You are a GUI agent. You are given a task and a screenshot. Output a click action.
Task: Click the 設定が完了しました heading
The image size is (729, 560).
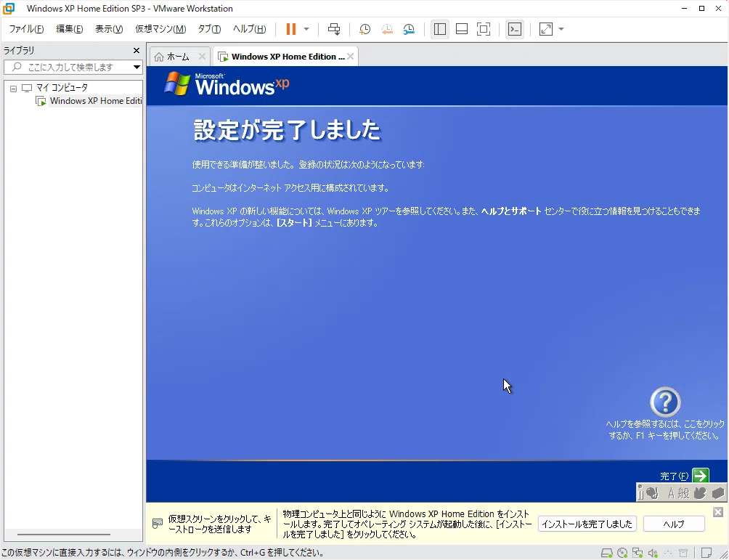(x=288, y=130)
